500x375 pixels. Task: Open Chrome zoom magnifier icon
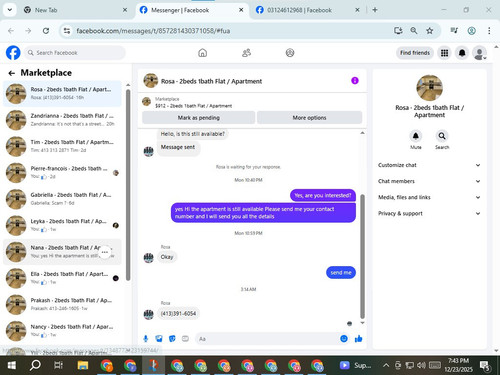coord(414,31)
